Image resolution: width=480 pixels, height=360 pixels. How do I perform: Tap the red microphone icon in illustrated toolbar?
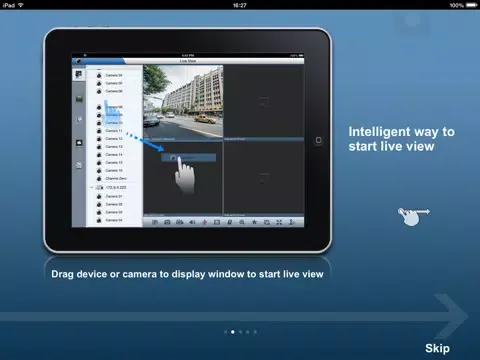coord(205,222)
